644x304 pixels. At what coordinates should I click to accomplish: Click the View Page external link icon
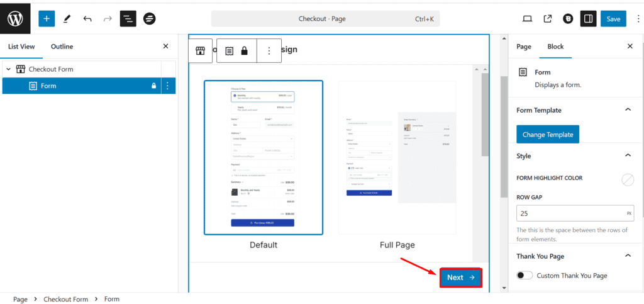pyautogui.click(x=547, y=19)
